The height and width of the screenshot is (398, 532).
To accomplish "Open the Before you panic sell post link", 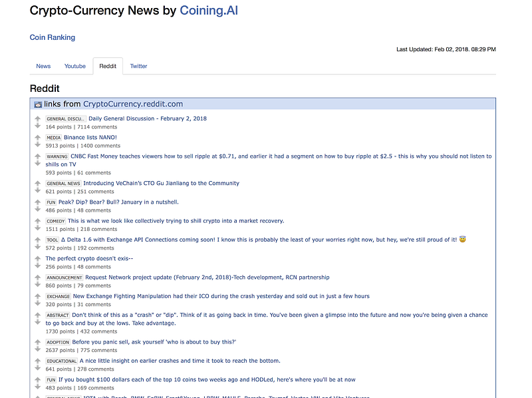I will click(x=154, y=342).
